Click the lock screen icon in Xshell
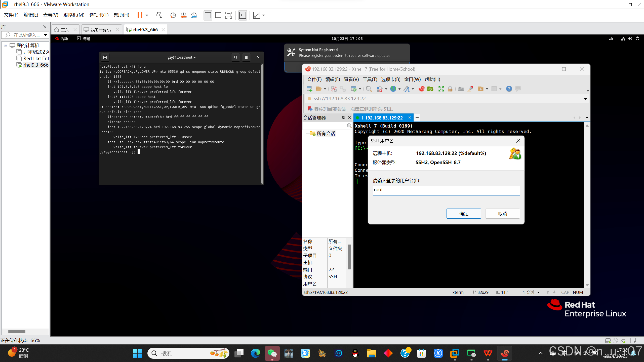 coord(450,89)
